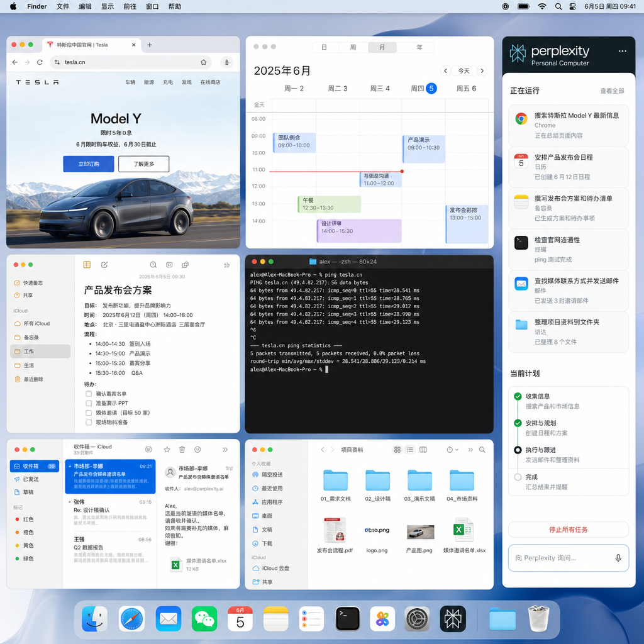Select 张伟 email in Mail list
The height and width of the screenshot is (644, 644).
point(110,512)
